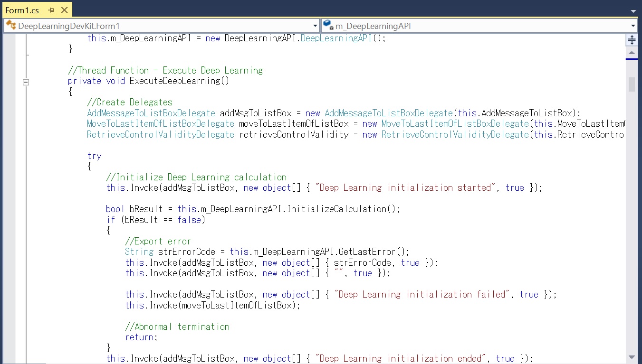
Task: Click the vertical scrollbar thumb
Action: coord(632,84)
